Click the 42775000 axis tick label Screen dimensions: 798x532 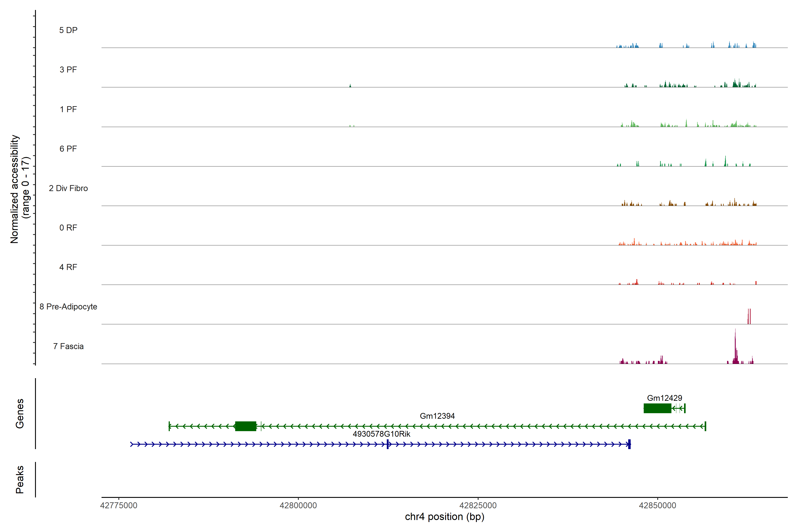click(119, 506)
